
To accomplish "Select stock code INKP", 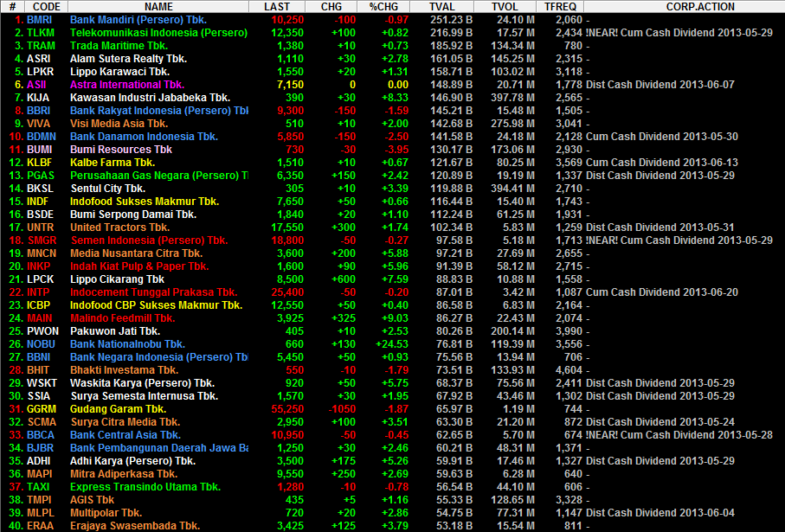I will click(39, 267).
